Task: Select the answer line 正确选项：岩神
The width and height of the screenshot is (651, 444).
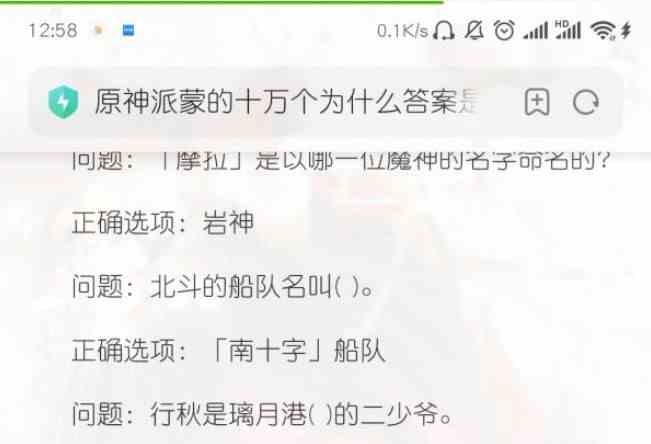Action: point(163,223)
